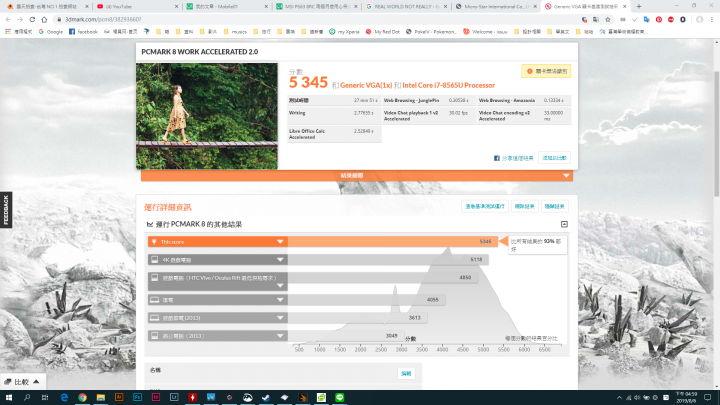Click laptop icon on 3613 score row

tap(155, 318)
